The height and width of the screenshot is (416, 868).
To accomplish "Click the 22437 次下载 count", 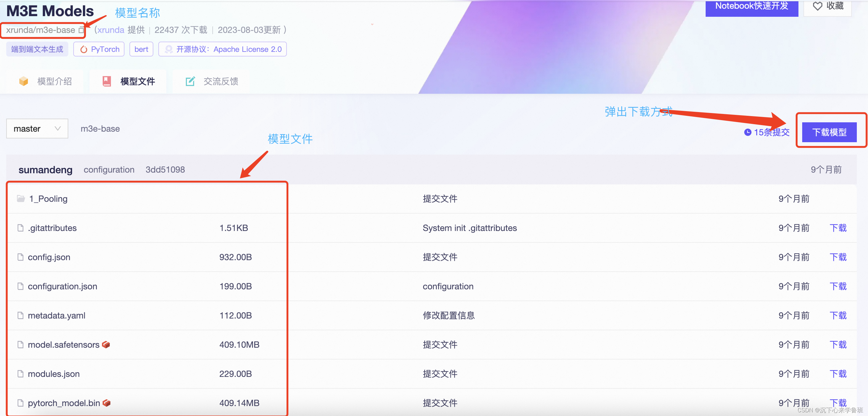I will pyautogui.click(x=181, y=30).
